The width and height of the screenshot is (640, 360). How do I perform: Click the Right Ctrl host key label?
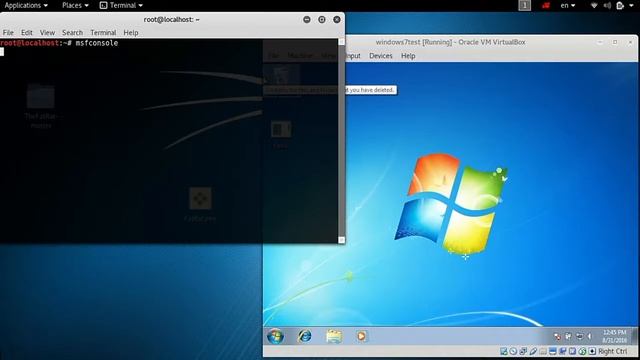(x=613, y=351)
